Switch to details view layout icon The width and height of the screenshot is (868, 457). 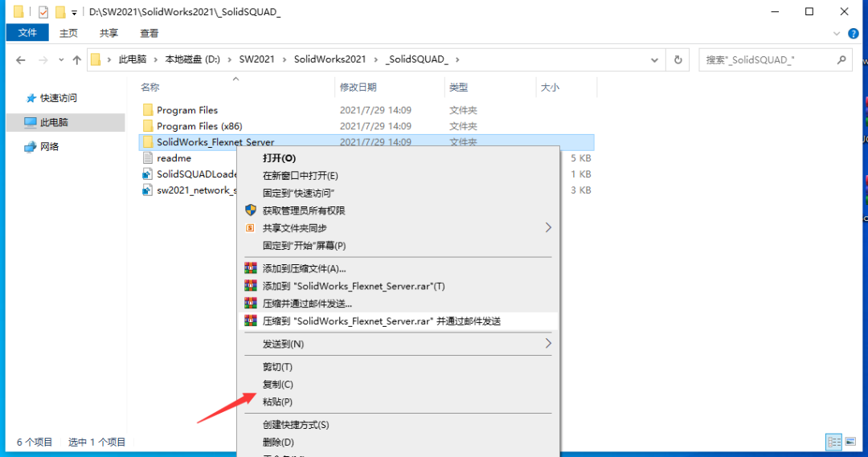[x=833, y=442]
